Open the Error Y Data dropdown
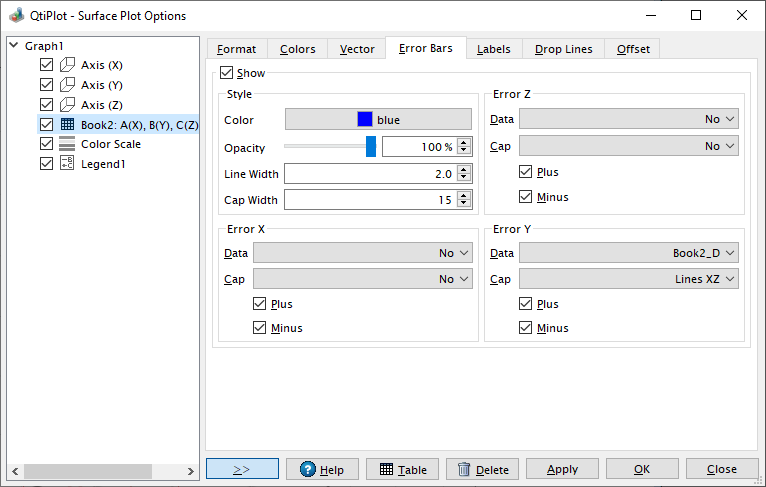The image size is (766, 487). coord(629,254)
